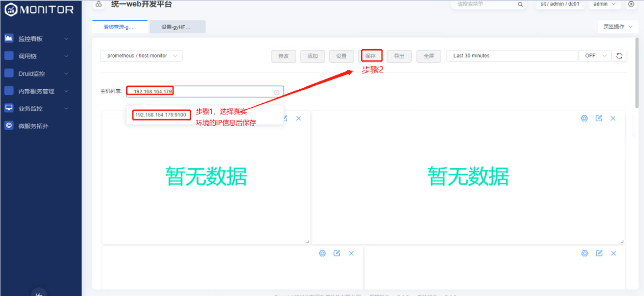Click the search magnifier icon
Screen dimensions: 644x296
click(x=520, y=4)
